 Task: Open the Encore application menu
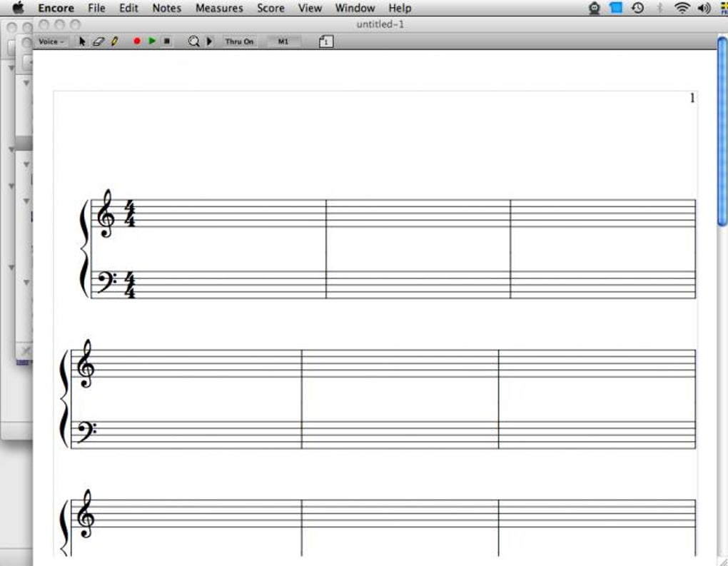click(x=56, y=8)
